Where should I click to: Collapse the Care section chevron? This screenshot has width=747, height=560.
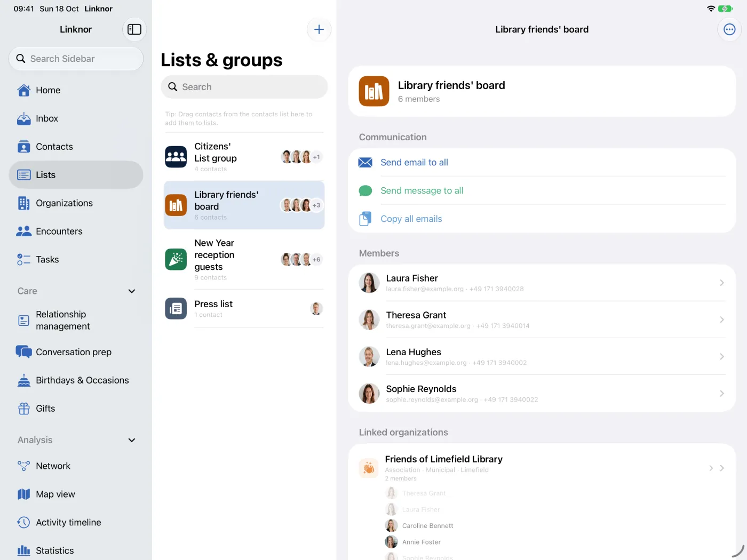pyautogui.click(x=132, y=291)
